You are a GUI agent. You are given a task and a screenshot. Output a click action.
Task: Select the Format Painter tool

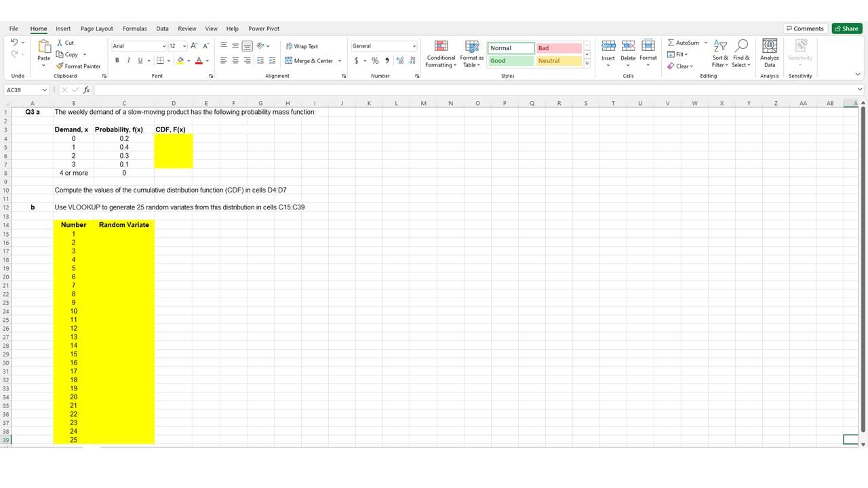(78, 66)
